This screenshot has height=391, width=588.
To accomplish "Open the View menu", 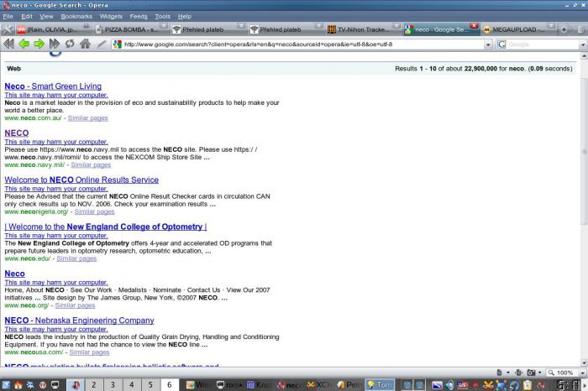I will pyautogui.click(x=46, y=17).
